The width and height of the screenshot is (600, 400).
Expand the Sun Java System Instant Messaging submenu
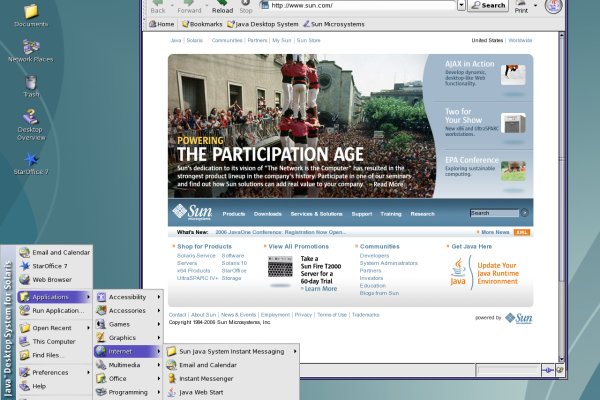point(230,351)
